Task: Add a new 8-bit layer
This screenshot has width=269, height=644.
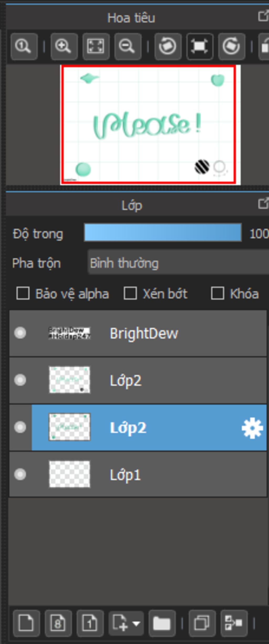Action: pyautogui.click(x=58, y=624)
